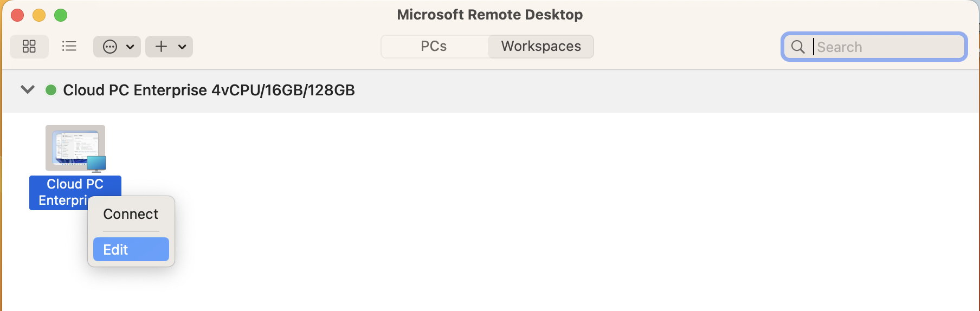Click the workspace header title text
This screenshot has height=311, width=980.
[209, 90]
